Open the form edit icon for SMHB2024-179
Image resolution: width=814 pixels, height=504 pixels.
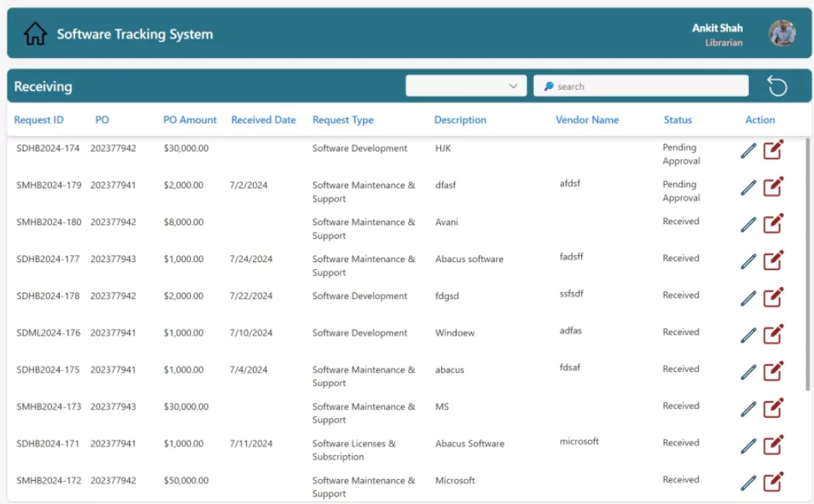click(x=774, y=188)
